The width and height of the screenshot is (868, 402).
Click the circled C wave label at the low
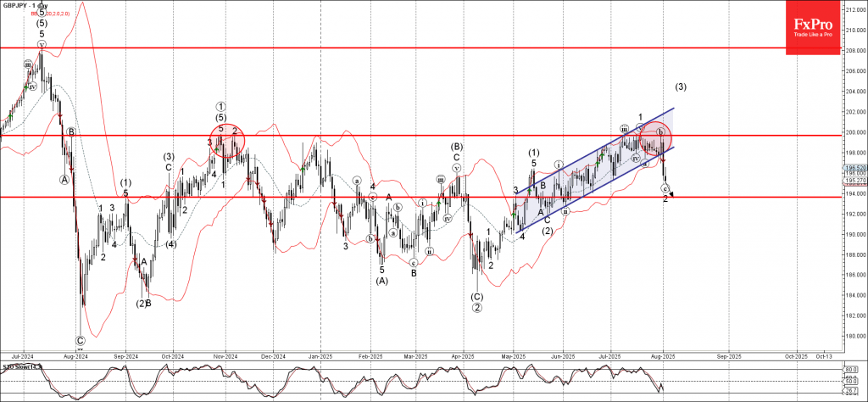[x=80, y=339]
